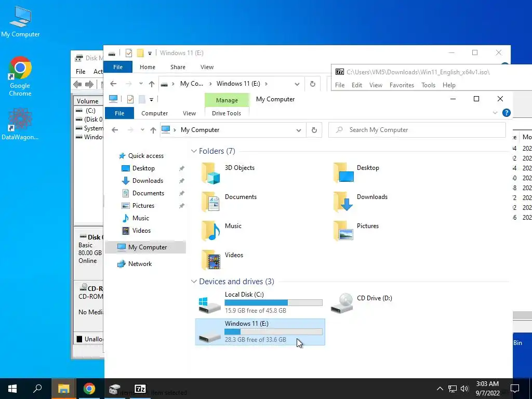Open My Computer address bar history dropdown
The width and height of the screenshot is (532, 399).
coord(299,130)
